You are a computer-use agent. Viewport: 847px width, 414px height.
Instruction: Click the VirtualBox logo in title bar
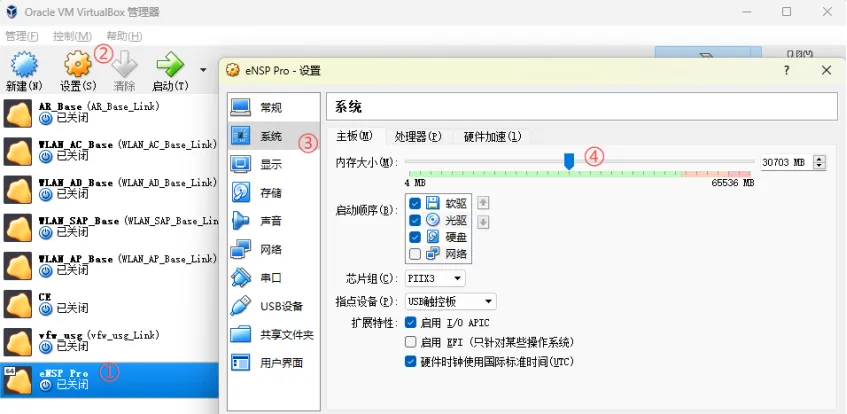(12, 12)
